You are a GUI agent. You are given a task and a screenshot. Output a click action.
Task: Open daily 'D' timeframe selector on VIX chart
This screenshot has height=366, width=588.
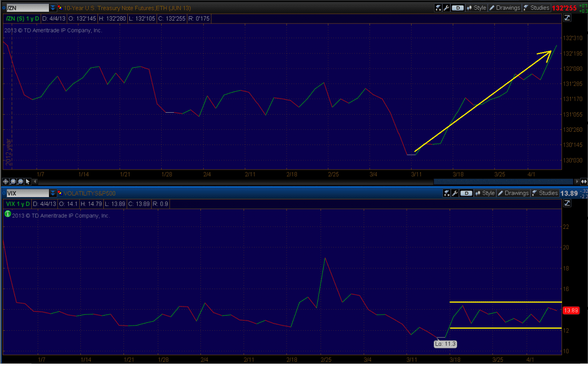(466, 193)
